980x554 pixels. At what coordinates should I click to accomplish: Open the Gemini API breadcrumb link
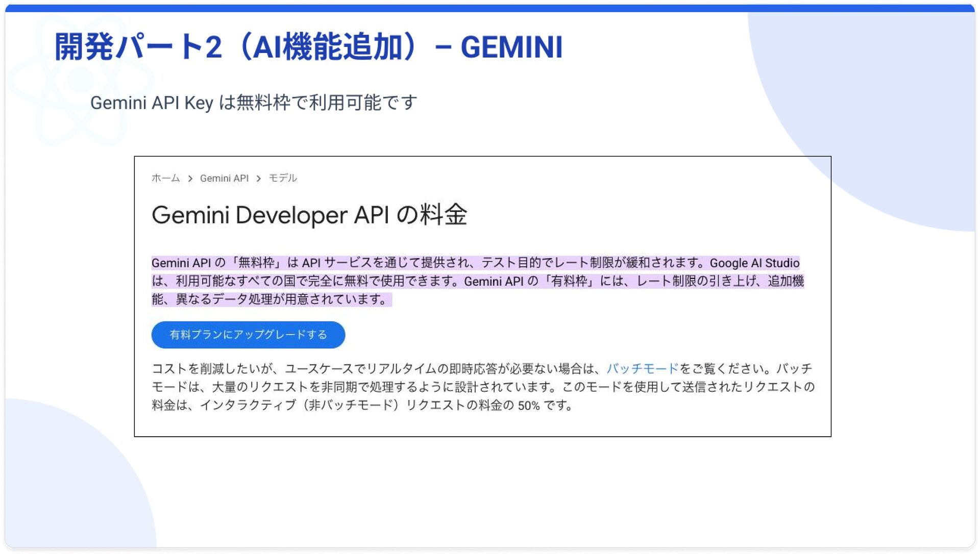click(x=224, y=178)
